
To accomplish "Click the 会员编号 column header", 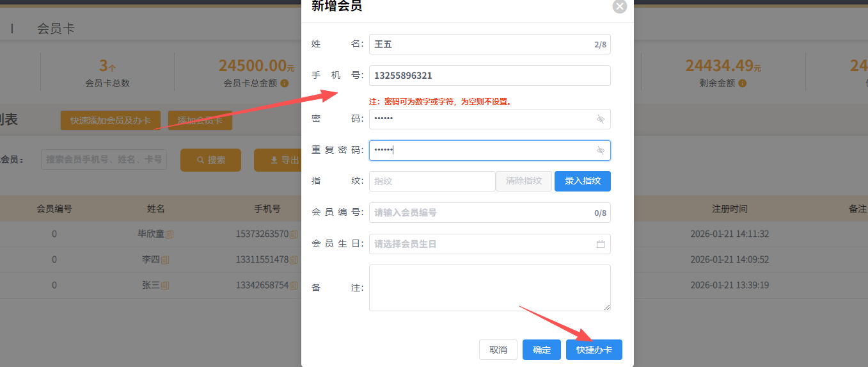I will click(x=54, y=209).
